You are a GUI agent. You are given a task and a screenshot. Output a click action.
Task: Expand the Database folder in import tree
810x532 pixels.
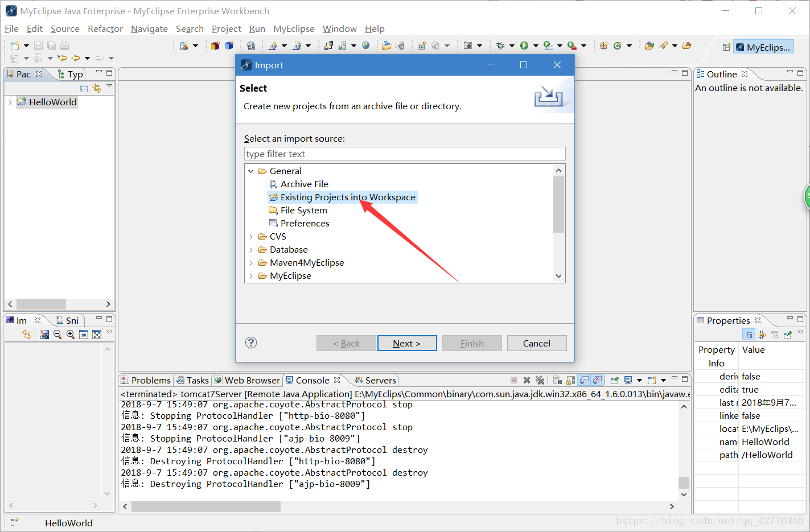click(x=251, y=250)
